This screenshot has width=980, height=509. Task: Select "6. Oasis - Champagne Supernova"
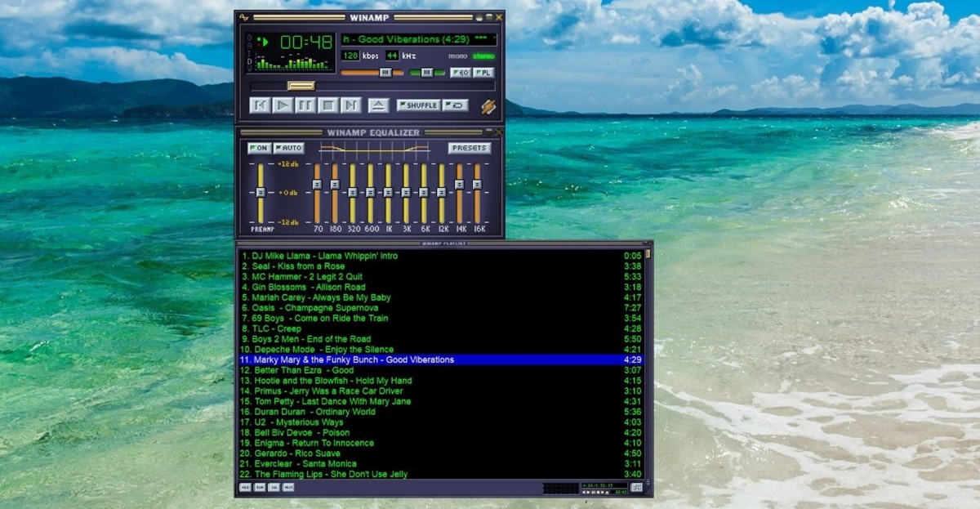pyautogui.click(x=441, y=308)
